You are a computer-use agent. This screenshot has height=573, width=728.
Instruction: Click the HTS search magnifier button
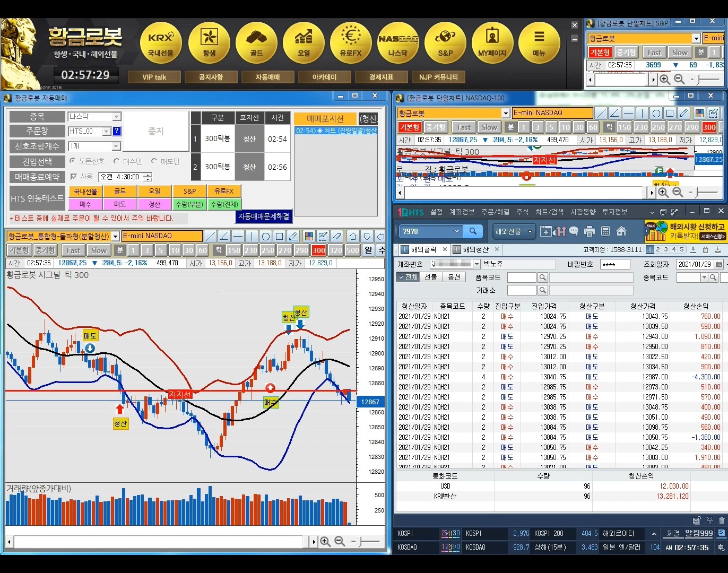coord(473,231)
